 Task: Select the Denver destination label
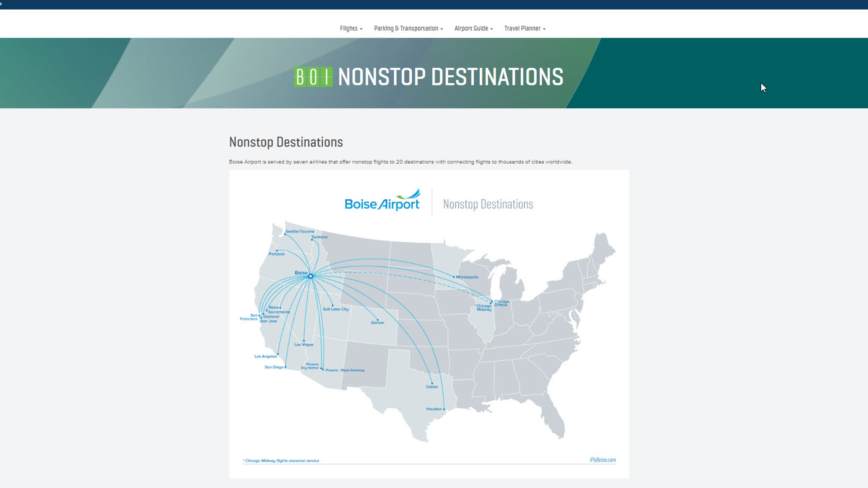(x=377, y=323)
